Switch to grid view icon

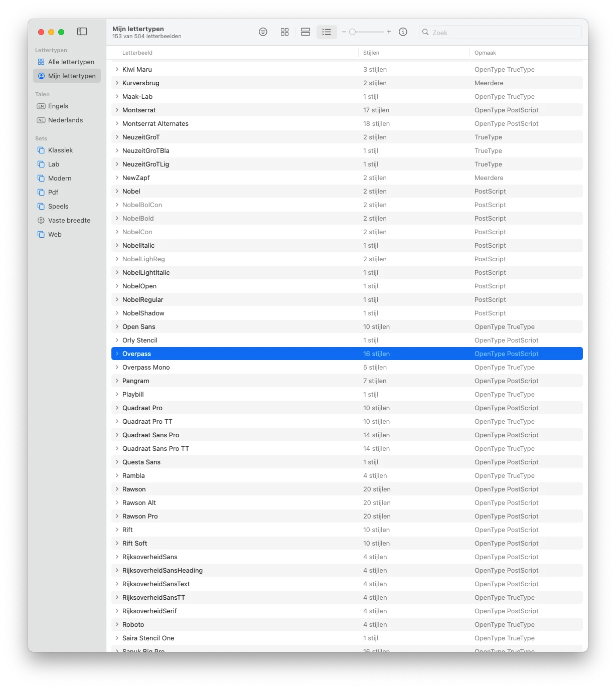pyautogui.click(x=285, y=32)
